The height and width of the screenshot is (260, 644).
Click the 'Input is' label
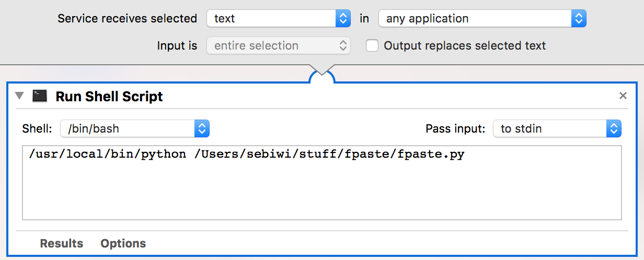177,46
